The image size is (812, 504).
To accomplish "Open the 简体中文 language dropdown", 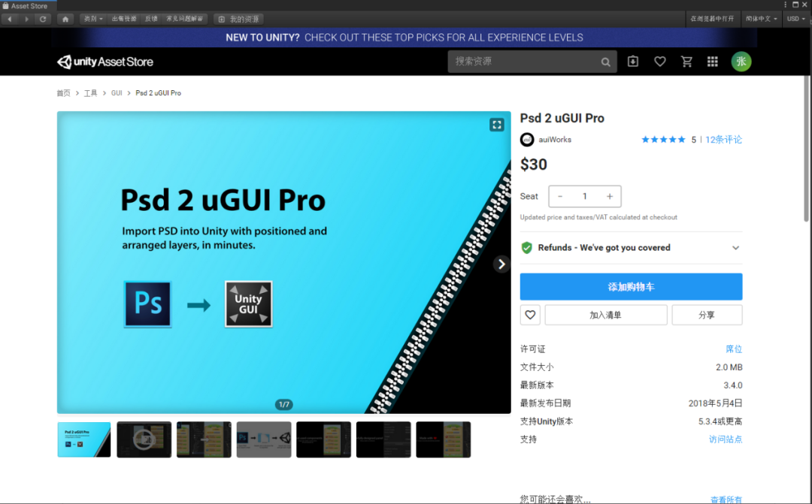I will (x=761, y=19).
